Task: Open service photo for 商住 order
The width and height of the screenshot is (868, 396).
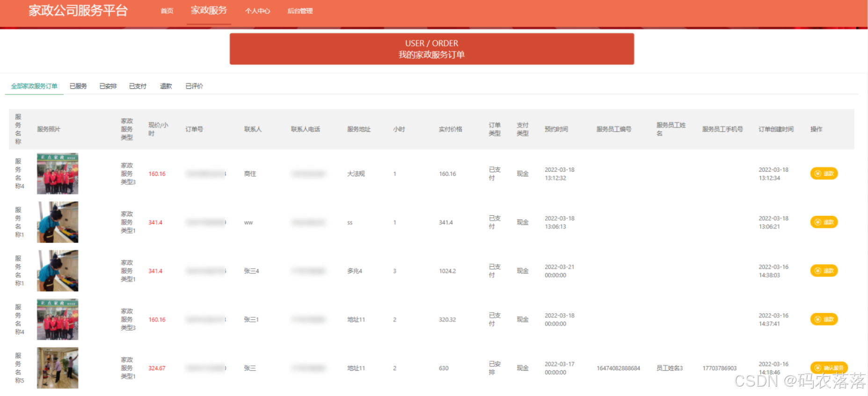Action: (58, 174)
